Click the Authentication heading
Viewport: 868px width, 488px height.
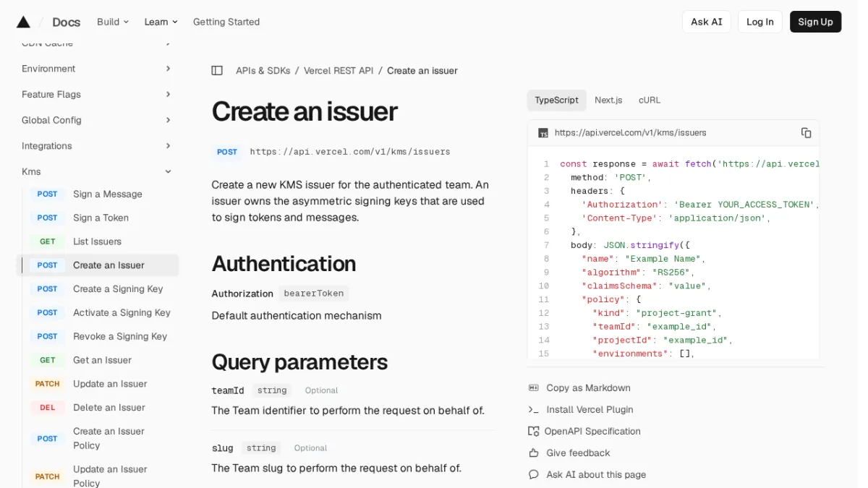coord(284,264)
